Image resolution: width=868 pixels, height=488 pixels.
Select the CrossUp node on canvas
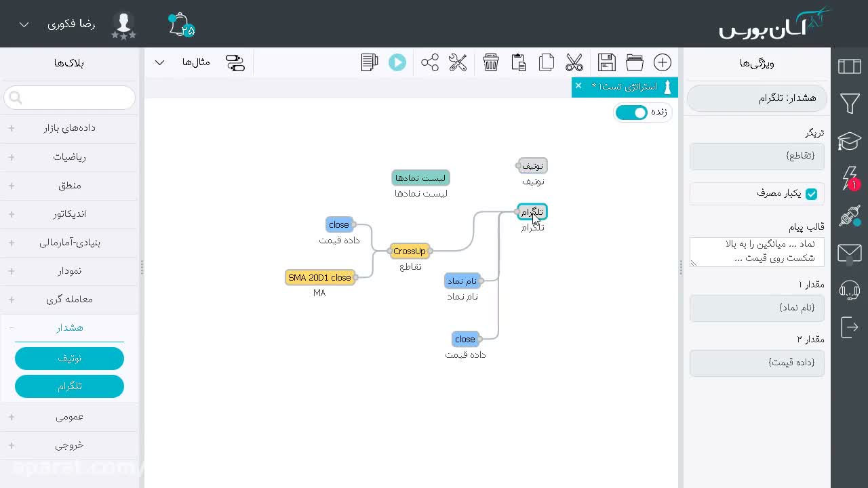[410, 251]
